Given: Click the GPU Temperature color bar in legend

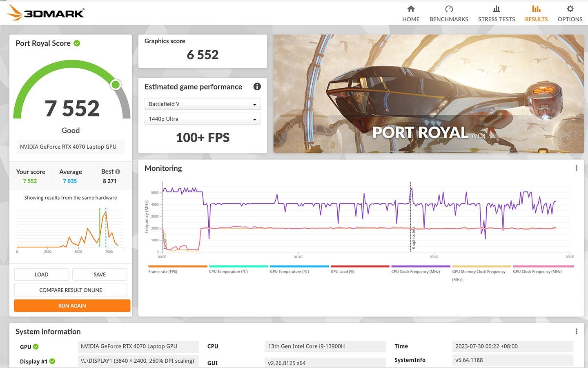Looking at the screenshot, I should pos(299,266).
